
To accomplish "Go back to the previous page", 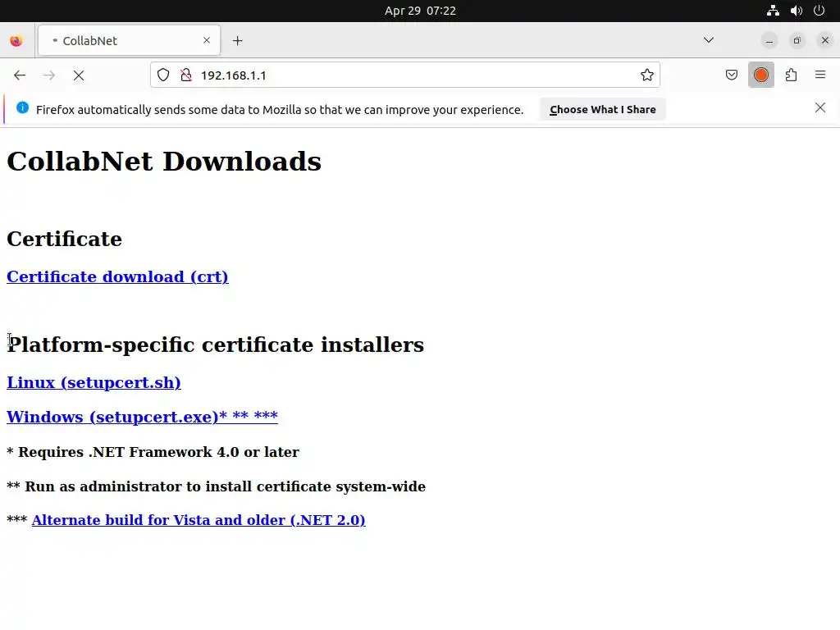I will click(x=20, y=75).
